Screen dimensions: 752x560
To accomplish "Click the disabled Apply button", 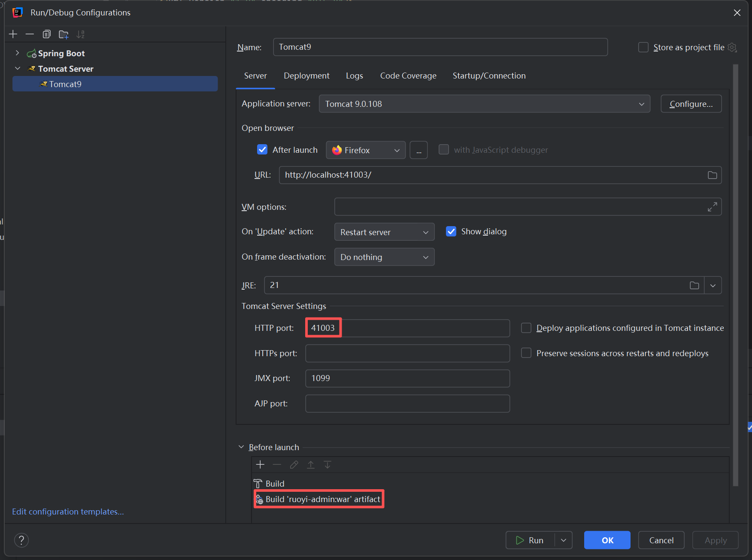I will click(716, 540).
